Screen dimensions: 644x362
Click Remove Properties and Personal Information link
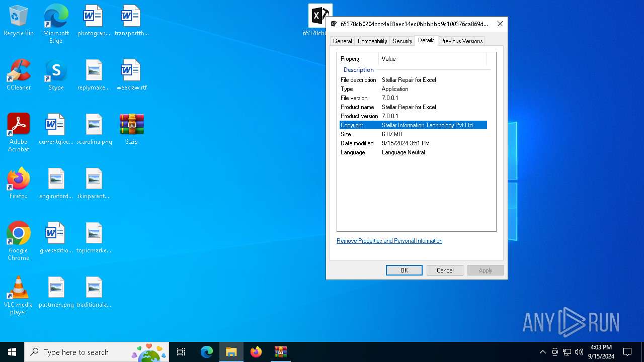coord(389,241)
